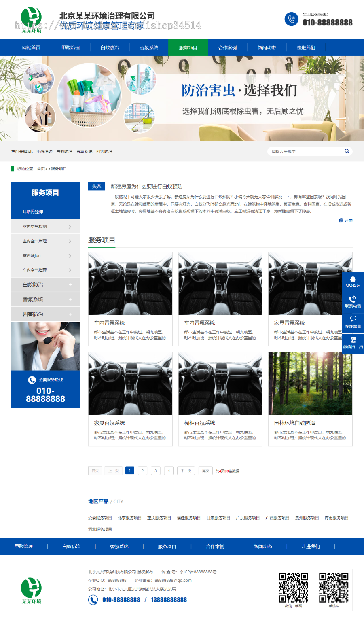Open 广东服务项目 region link
Screen dimensions: 364x626
click(248, 518)
